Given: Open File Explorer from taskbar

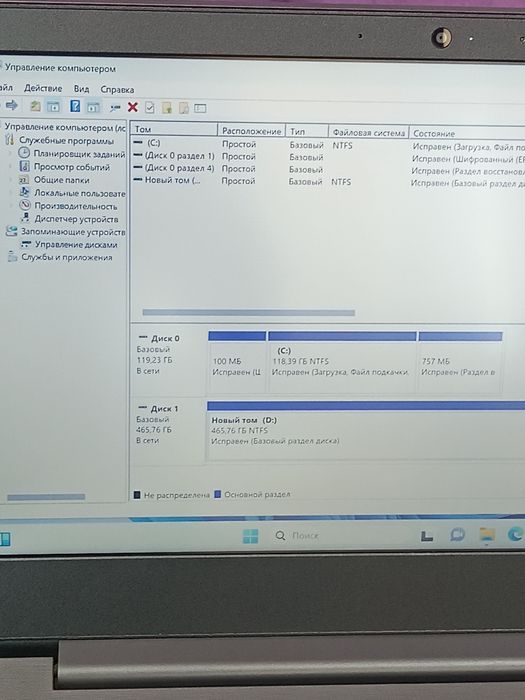Looking at the screenshot, I should coord(487,534).
